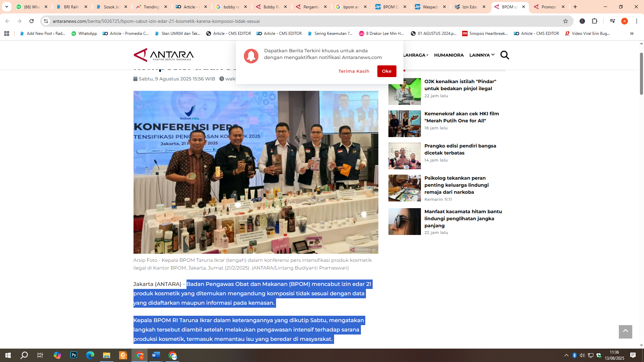Viewport: 644px width, 362px height.
Task: Switch to the Sosok Je tab
Action: click(112, 7)
